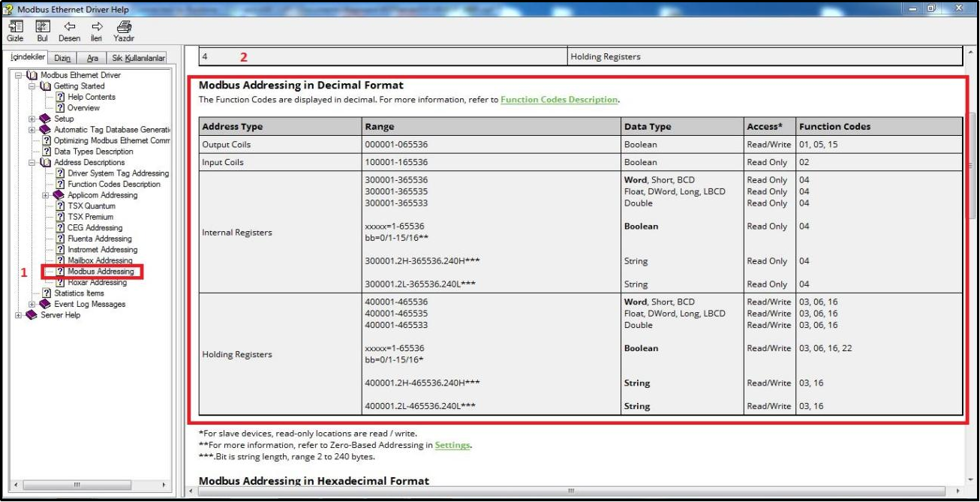Click the Holding Registers cell in decimal table
This screenshot has height=502, width=980.
point(280,354)
